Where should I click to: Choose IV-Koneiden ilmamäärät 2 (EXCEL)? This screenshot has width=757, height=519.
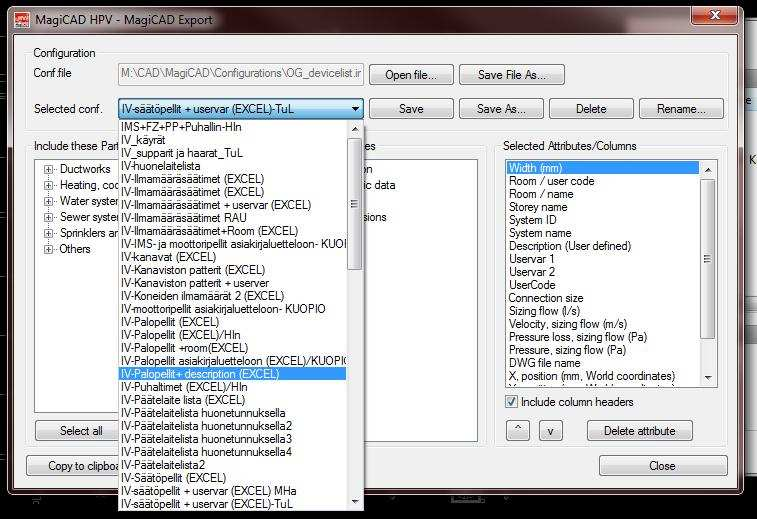point(232,296)
